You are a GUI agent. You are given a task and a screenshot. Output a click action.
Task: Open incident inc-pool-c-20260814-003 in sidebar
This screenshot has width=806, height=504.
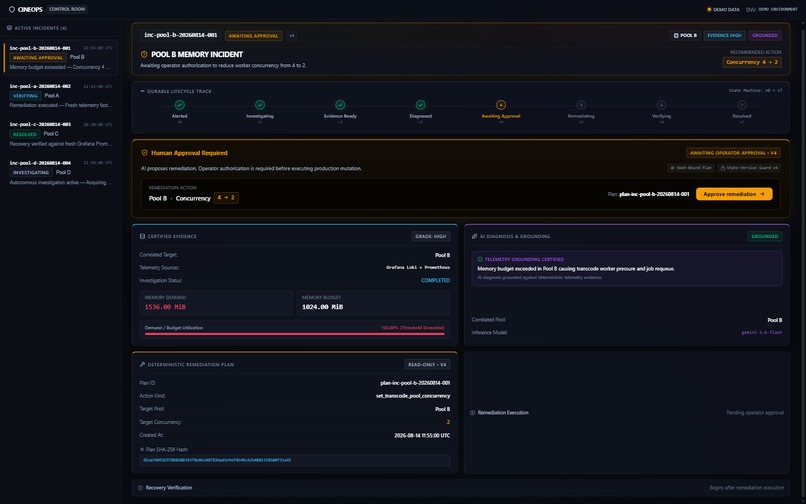pyautogui.click(x=61, y=134)
